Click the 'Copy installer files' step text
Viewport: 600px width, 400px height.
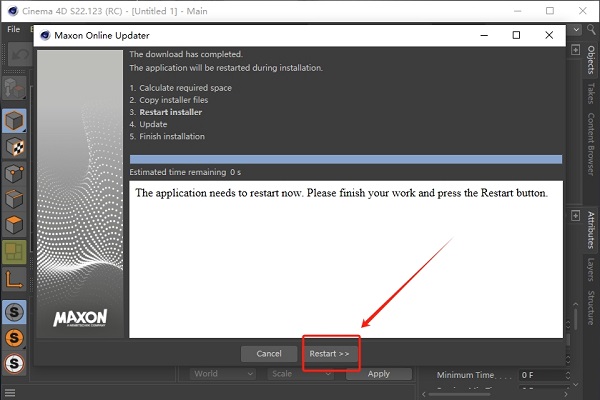(x=174, y=100)
